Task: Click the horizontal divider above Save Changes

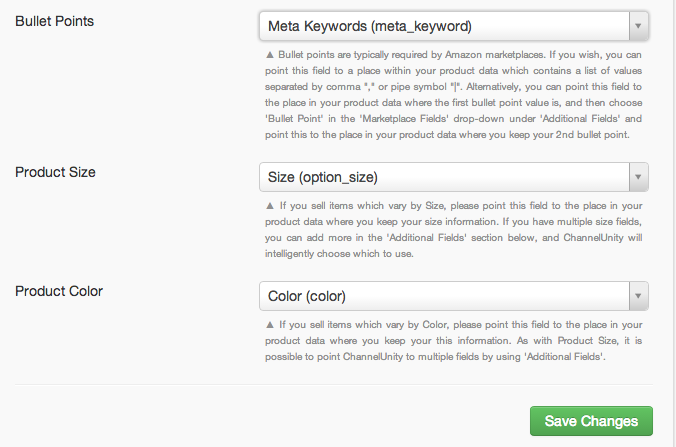Action: pos(334,384)
